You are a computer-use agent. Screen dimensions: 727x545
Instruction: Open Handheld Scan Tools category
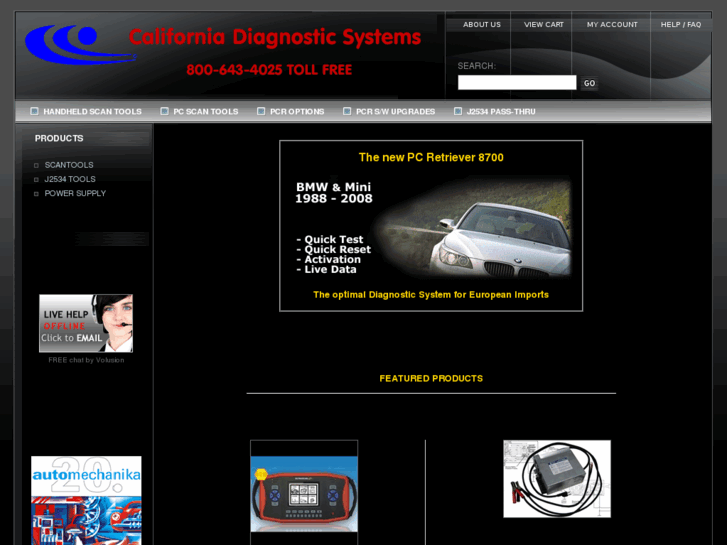[x=92, y=112]
